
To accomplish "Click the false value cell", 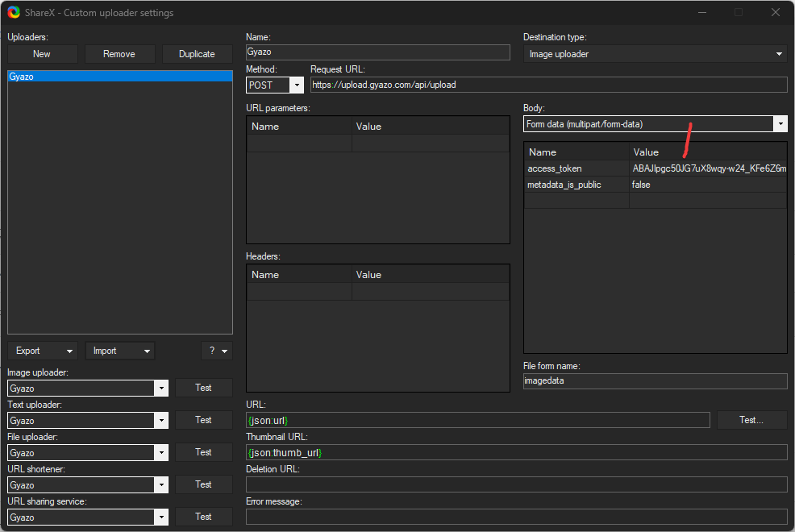I will pos(708,185).
